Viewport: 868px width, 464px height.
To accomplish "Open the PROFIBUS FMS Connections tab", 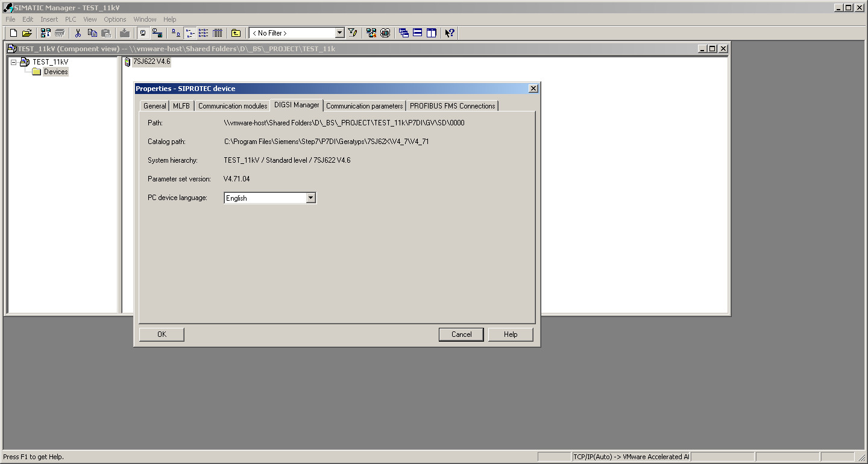I will tap(453, 106).
